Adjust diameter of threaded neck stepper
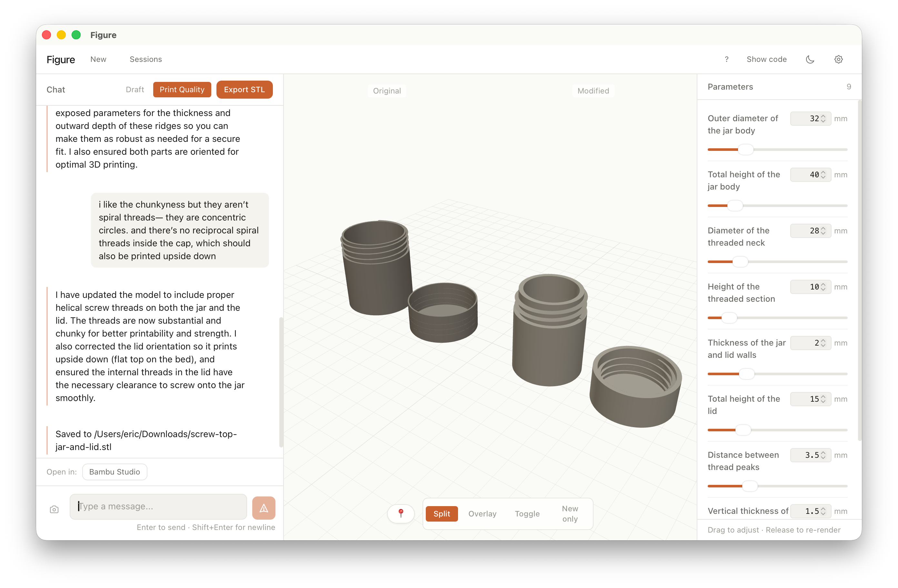Screen dimensions: 898x588 [x=823, y=230]
